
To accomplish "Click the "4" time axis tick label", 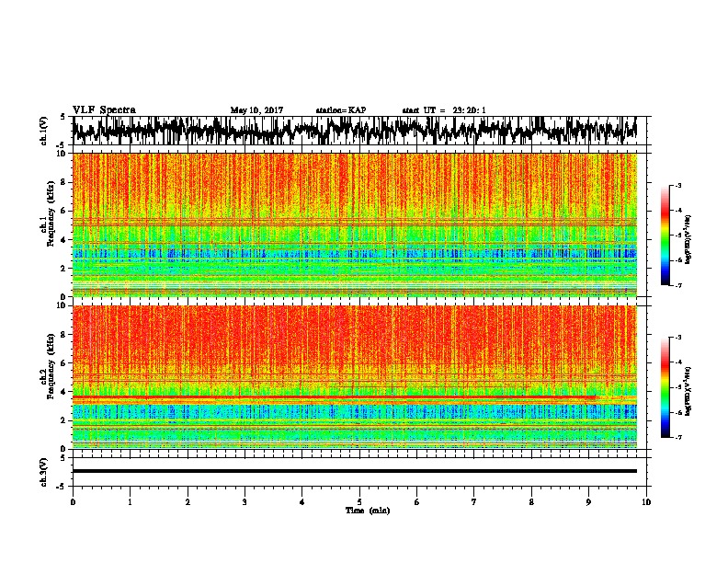I will click(x=302, y=502).
